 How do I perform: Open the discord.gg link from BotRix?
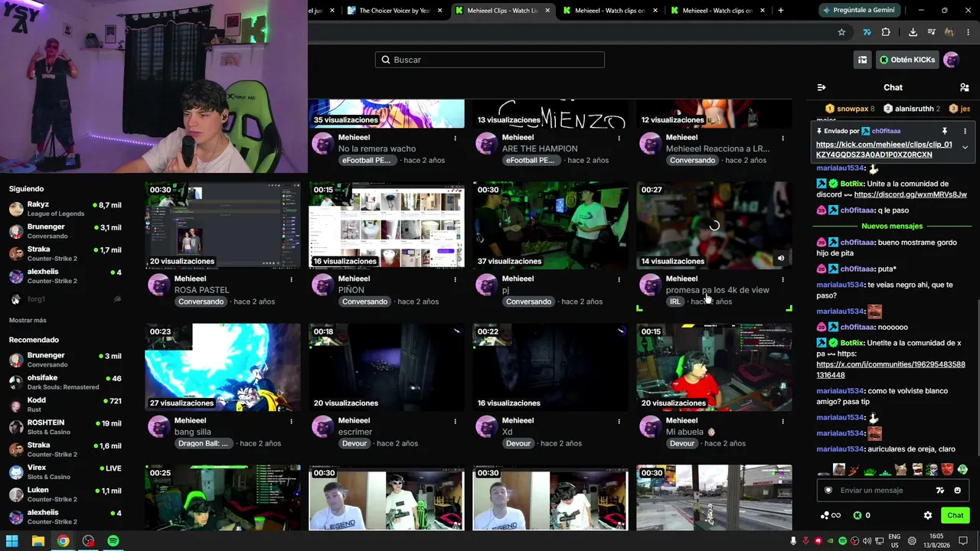pos(910,195)
